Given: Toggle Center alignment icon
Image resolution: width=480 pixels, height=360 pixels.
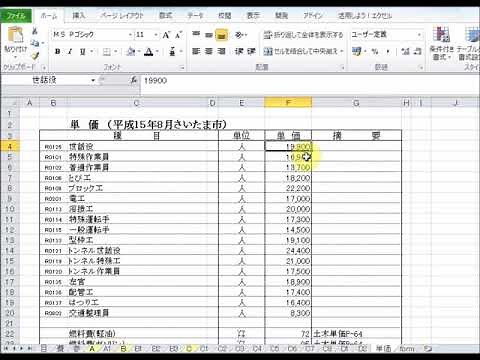Looking at the screenshot, I should [x=209, y=51].
